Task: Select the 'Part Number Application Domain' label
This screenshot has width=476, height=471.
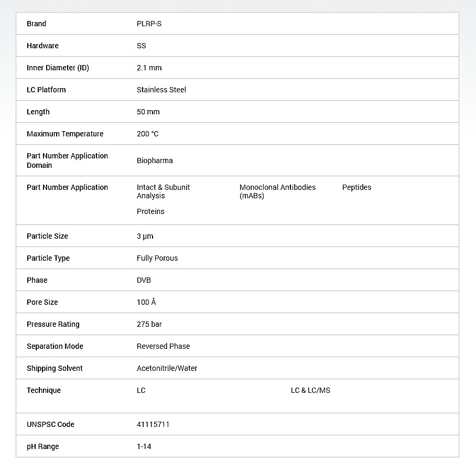Action: pyautogui.click(x=68, y=160)
